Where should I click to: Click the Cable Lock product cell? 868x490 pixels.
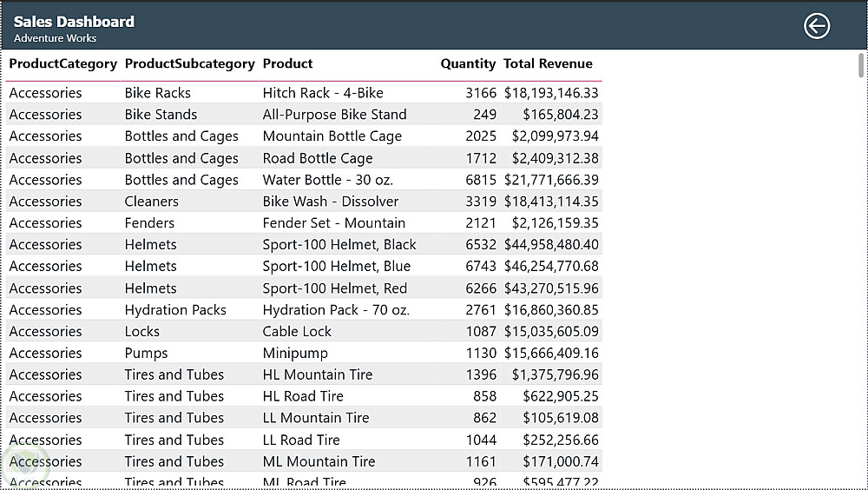(x=297, y=332)
